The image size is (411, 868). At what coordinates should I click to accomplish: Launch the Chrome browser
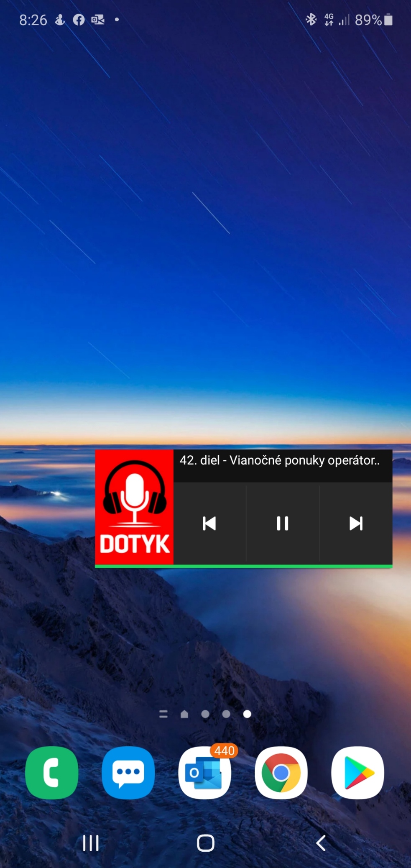coord(281,772)
